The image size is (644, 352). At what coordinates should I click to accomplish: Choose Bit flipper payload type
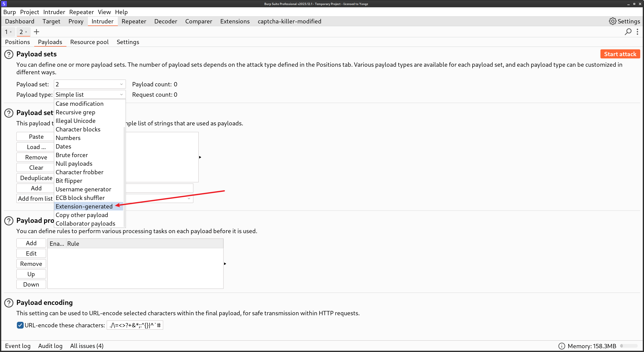89,181
